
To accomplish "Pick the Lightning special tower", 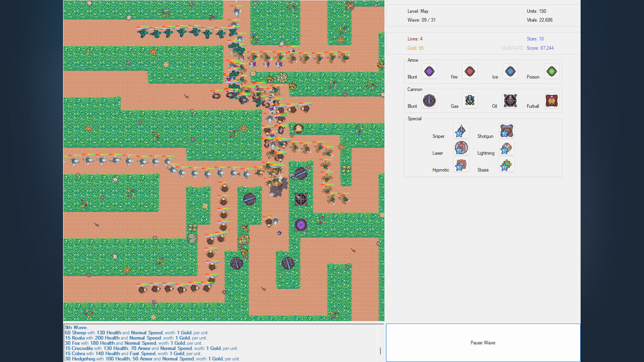I will (x=506, y=147).
